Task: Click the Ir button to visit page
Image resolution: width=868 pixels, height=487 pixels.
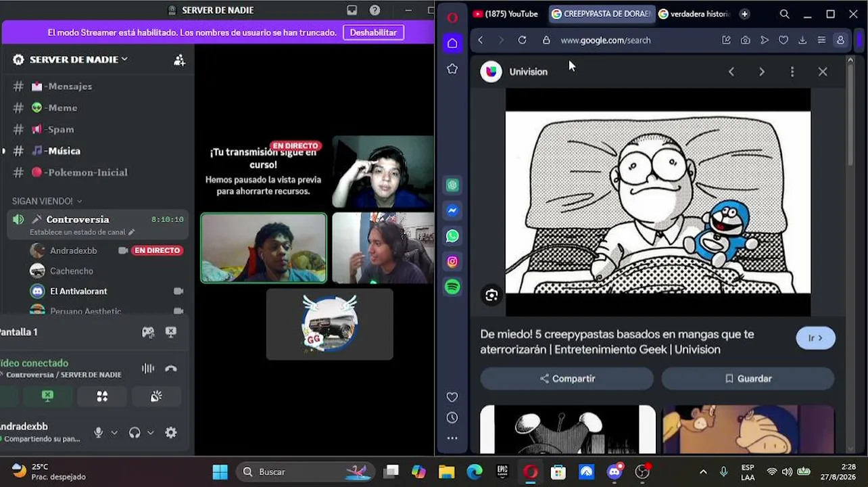Action: [x=815, y=338]
